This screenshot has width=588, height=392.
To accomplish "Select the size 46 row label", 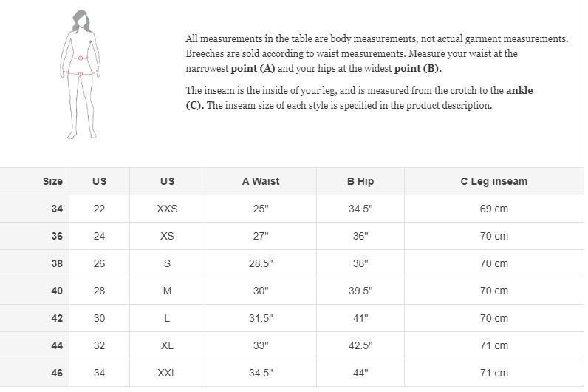I will pyautogui.click(x=57, y=373).
